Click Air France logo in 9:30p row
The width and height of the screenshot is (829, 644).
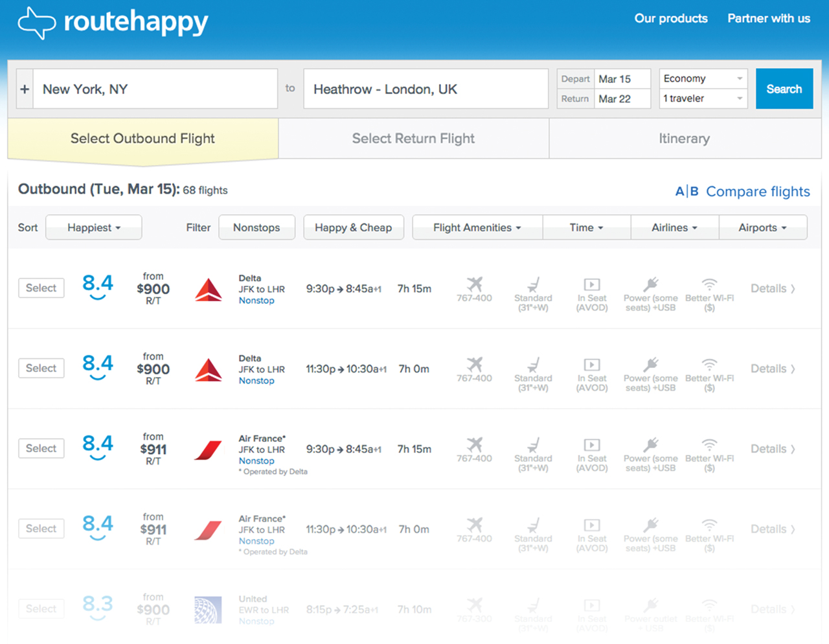coord(208,450)
